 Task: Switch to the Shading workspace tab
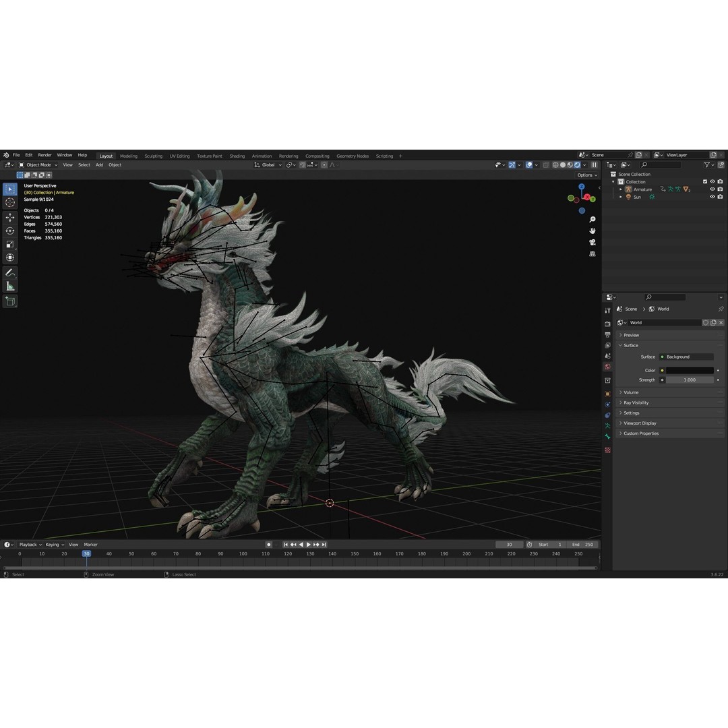pos(237,156)
